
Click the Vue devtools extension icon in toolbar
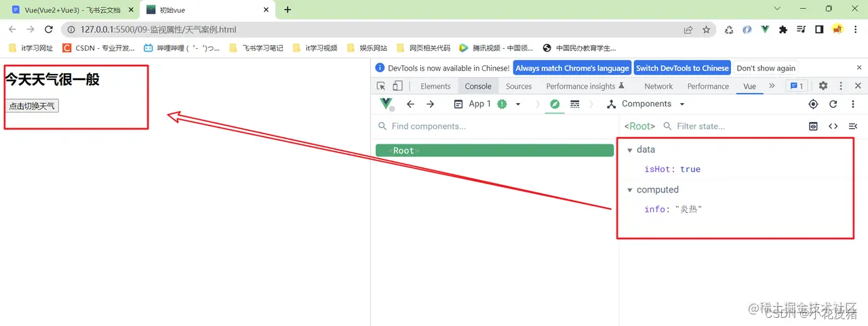coord(765,30)
